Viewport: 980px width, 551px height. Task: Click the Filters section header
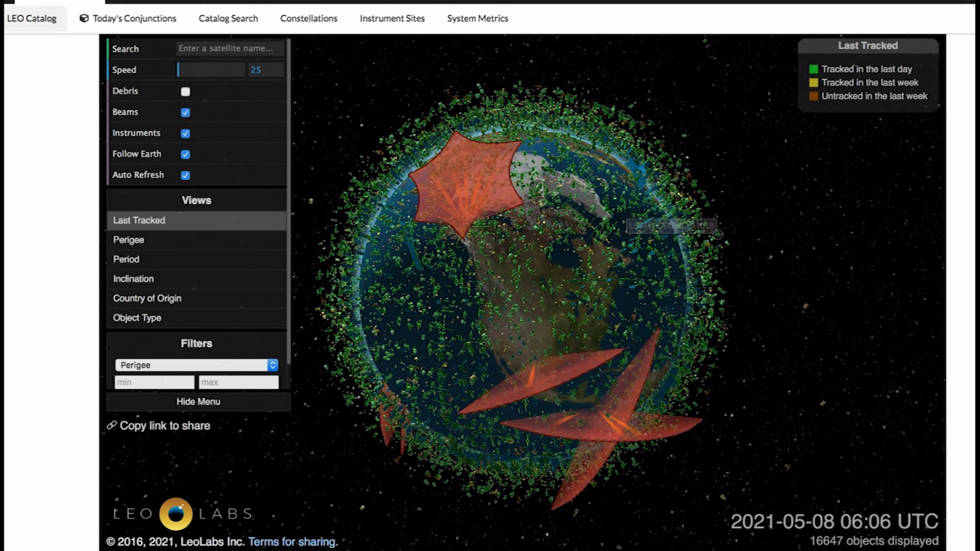click(197, 343)
